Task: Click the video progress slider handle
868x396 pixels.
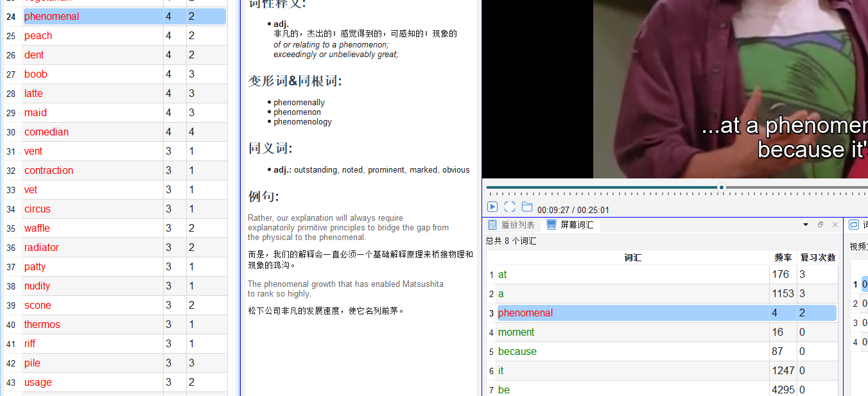Action: coord(722,187)
